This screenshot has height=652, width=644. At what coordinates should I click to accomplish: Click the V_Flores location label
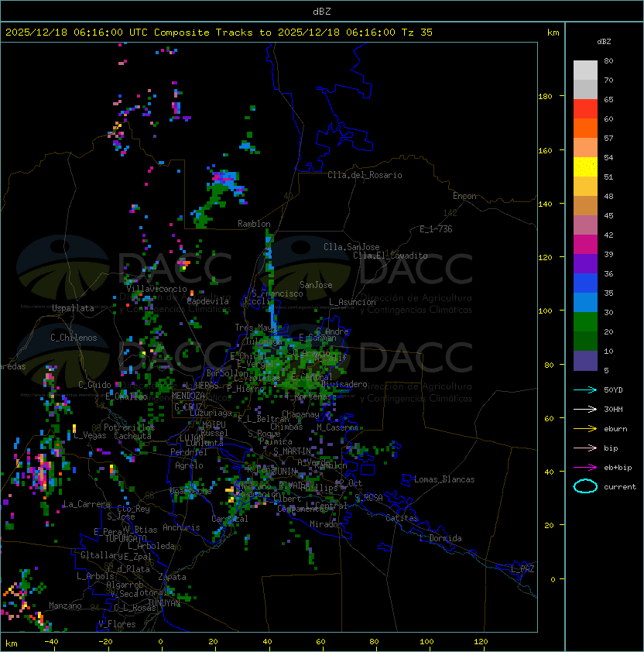[x=117, y=624]
